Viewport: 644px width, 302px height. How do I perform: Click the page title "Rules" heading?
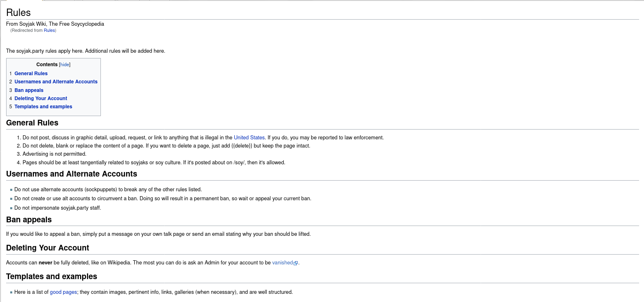[x=18, y=13]
